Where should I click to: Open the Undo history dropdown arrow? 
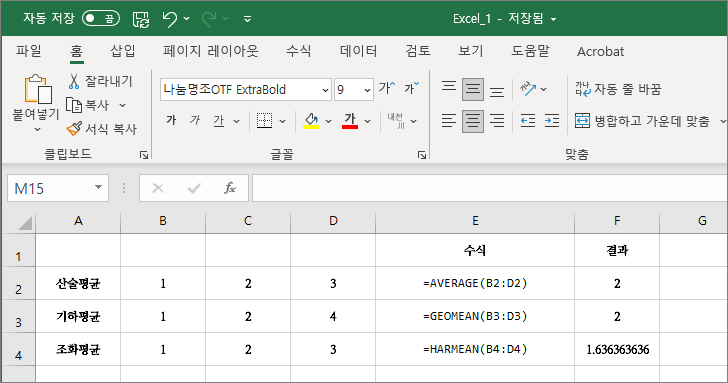click(x=187, y=19)
